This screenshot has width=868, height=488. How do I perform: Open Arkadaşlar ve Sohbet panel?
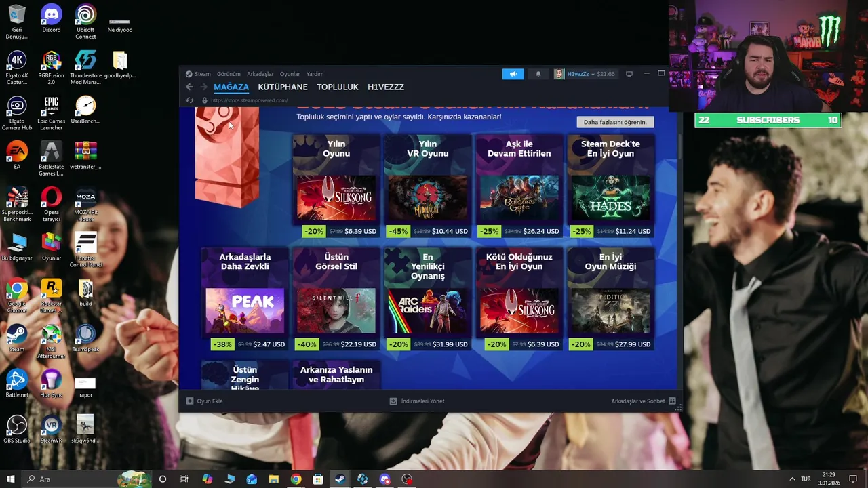[x=643, y=401]
